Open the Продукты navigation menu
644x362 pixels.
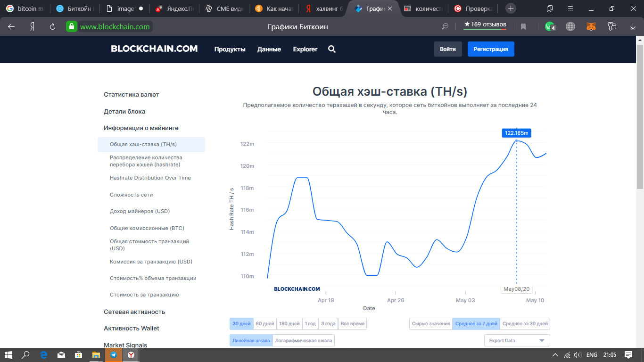pyautogui.click(x=230, y=49)
